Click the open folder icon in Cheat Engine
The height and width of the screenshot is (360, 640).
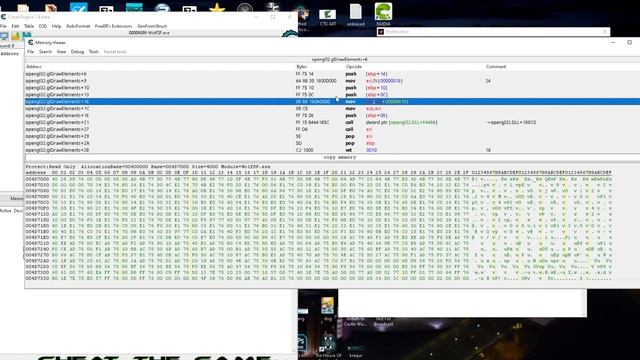pyautogui.click(x=16, y=36)
